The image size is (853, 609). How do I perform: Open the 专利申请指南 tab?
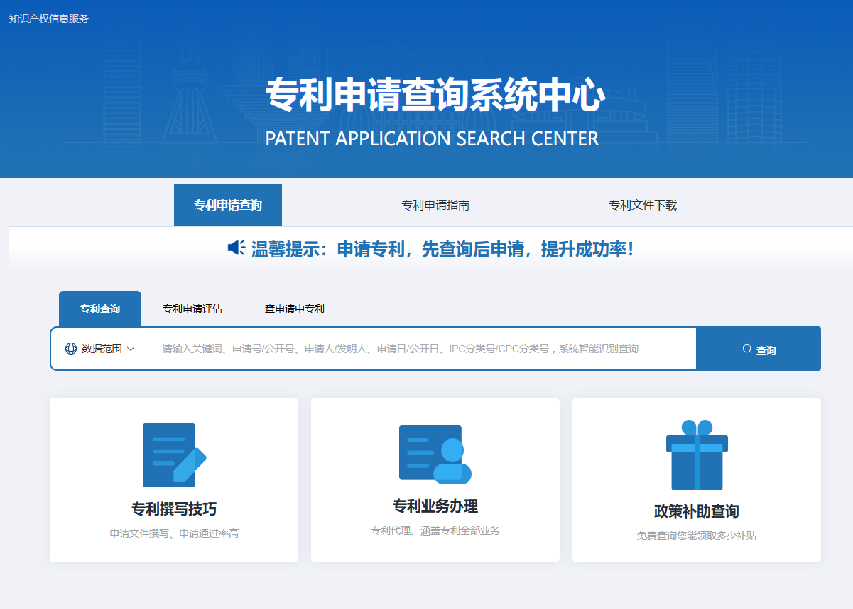pyautogui.click(x=435, y=205)
